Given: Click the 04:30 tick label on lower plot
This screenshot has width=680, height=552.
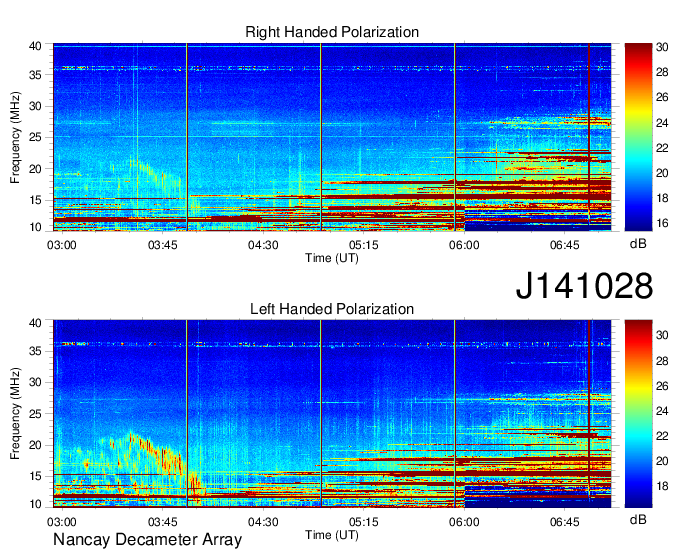Looking at the screenshot, I should pyautogui.click(x=263, y=522).
